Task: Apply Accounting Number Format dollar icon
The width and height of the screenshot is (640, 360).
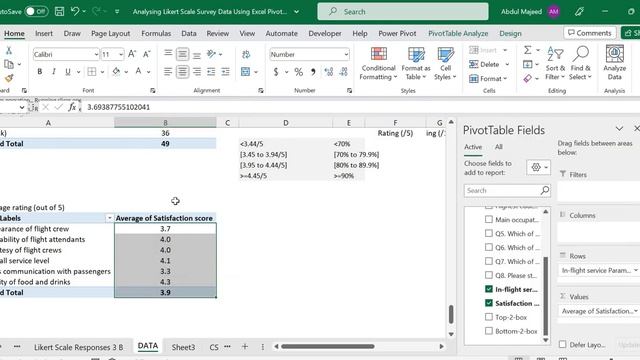Action: pyautogui.click(x=276, y=72)
